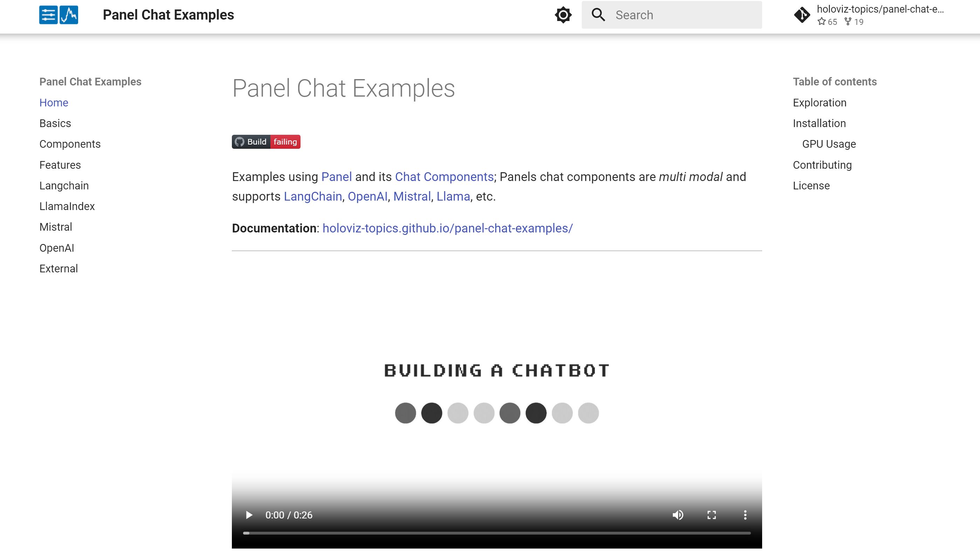Click the search magnifier icon

[598, 15]
